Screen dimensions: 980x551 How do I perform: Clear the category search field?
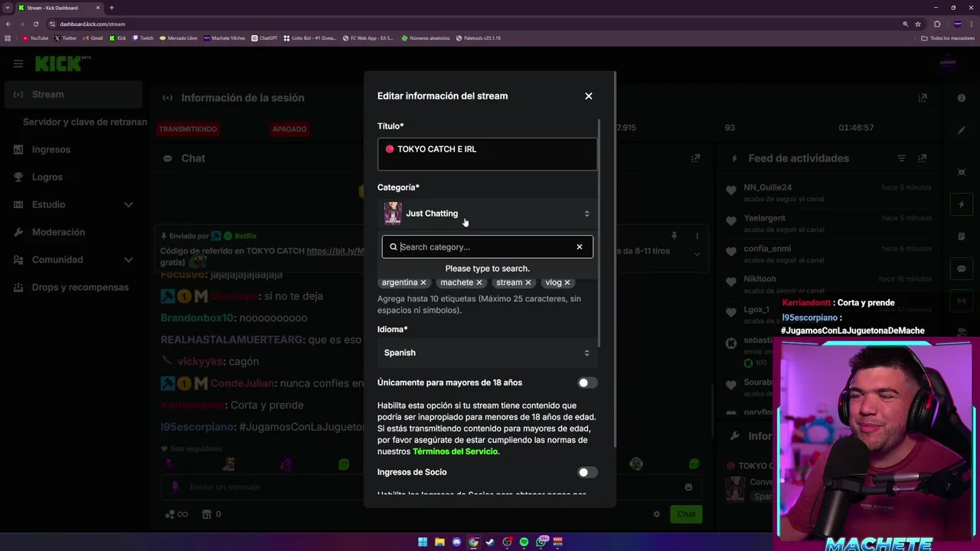(580, 246)
